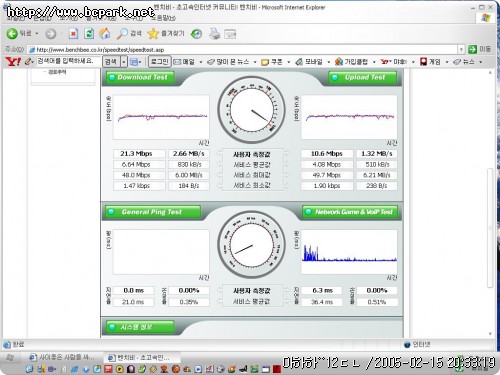The height and width of the screenshot is (375, 500).
Task: Click the basketball icon in quick launch
Action: pos(176,369)
